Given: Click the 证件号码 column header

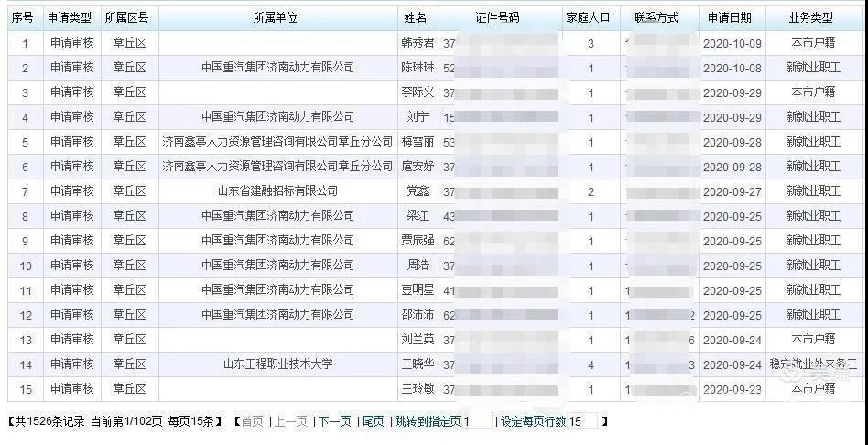Looking at the screenshot, I should [x=499, y=17].
